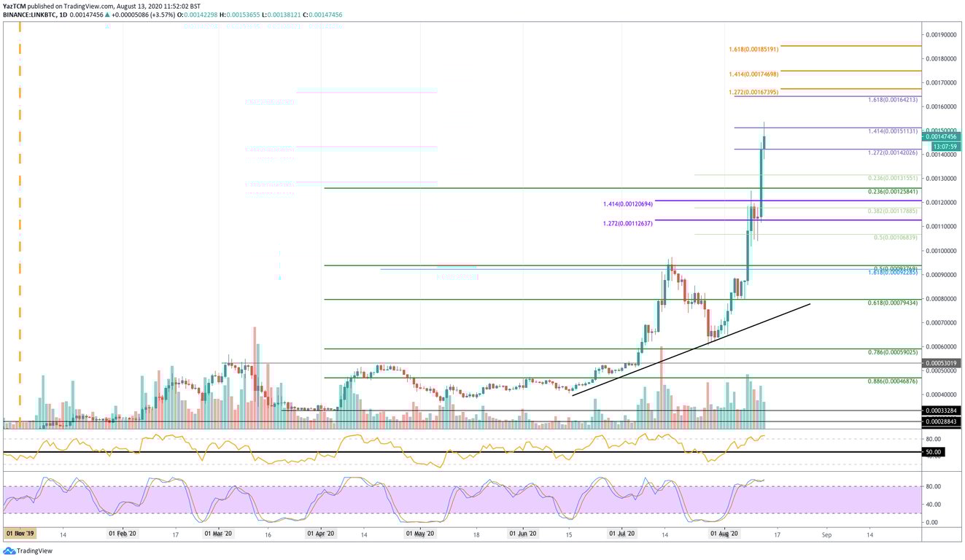Click the 0.886 (0.00046876) Fibonacci label

(891, 381)
